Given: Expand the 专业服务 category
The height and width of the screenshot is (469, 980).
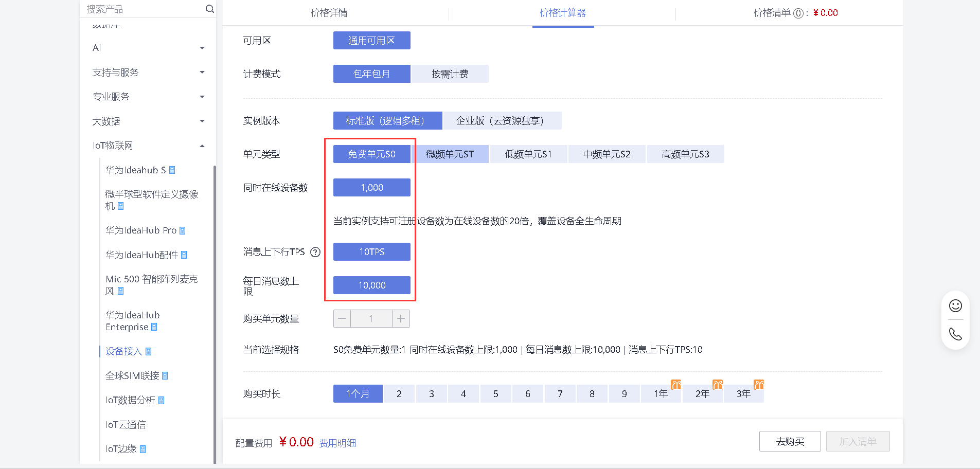Looking at the screenshot, I should (202, 97).
